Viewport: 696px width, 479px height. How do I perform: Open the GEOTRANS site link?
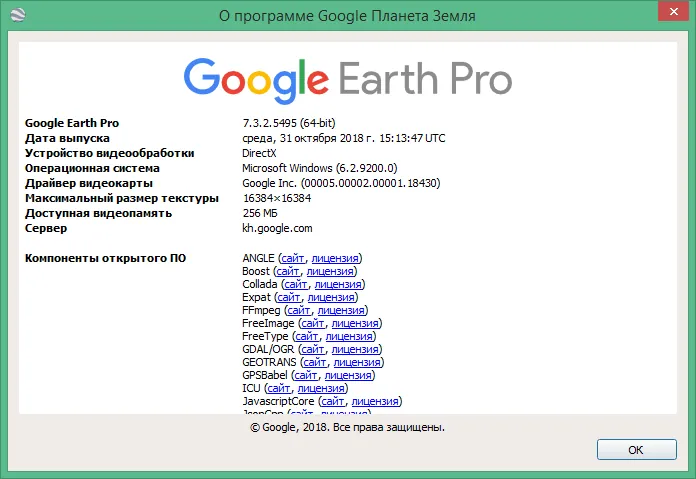[x=315, y=362]
